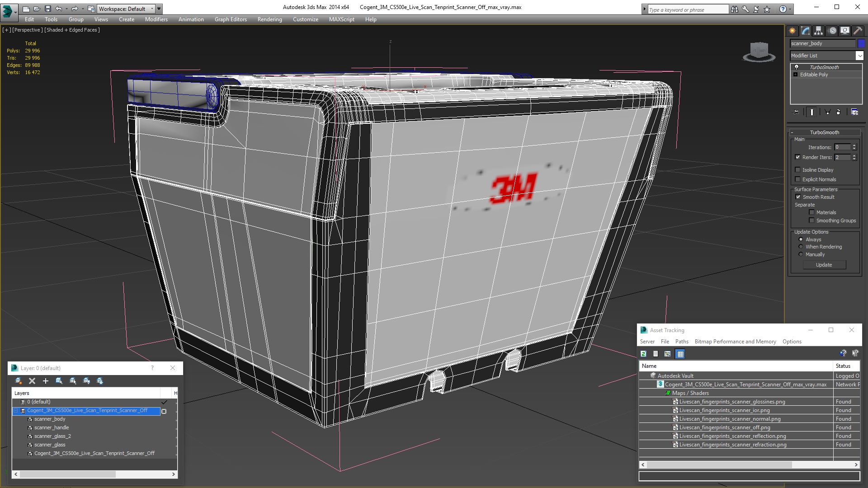The width and height of the screenshot is (868, 488).
Task: Open the Graph Editors menu
Action: click(x=231, y=19)
